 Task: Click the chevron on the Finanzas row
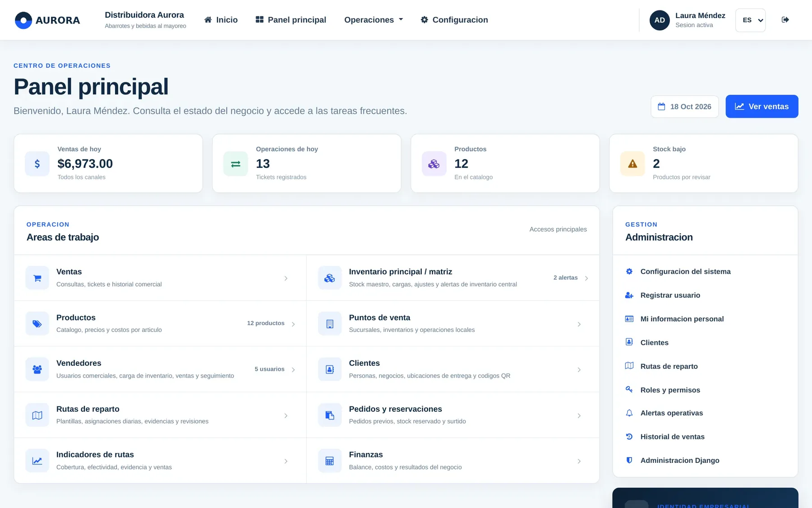click(579, 461)
